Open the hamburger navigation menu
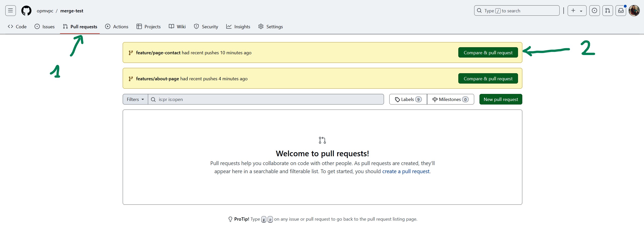Image resolution: width=644 pixels, height=233 pixels. click(11, 11)
